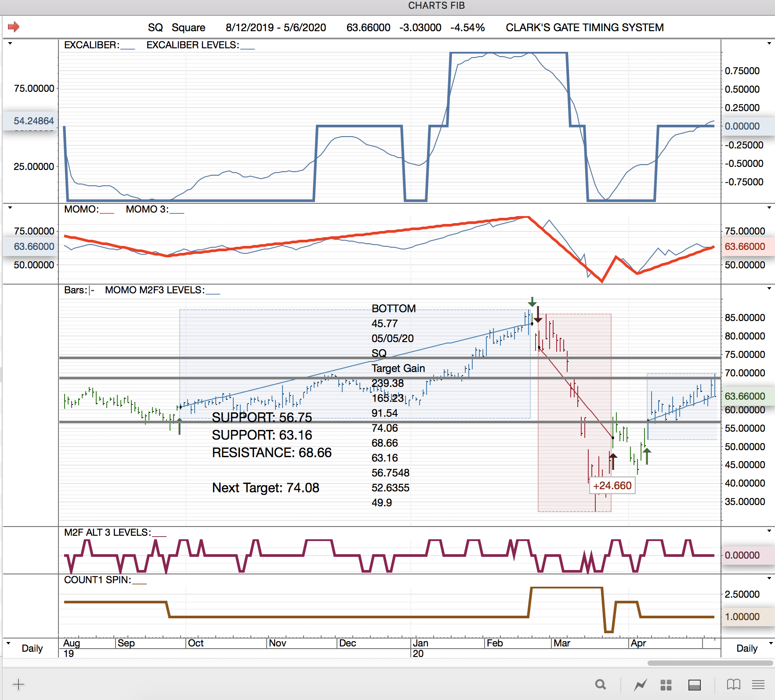
Task: Select the EXCALIBER legend label
Action: pyautogui.click(x=99, y=45)
